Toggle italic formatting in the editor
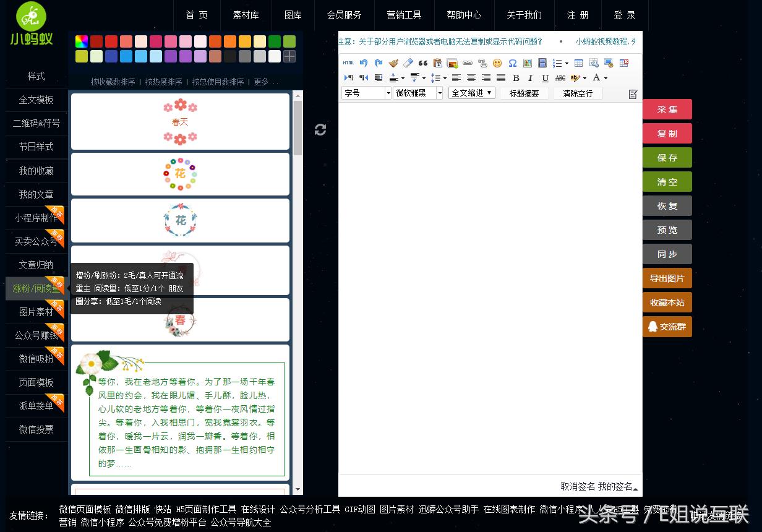This screenshot has height=532, width=762. click(x=530, y=77)
